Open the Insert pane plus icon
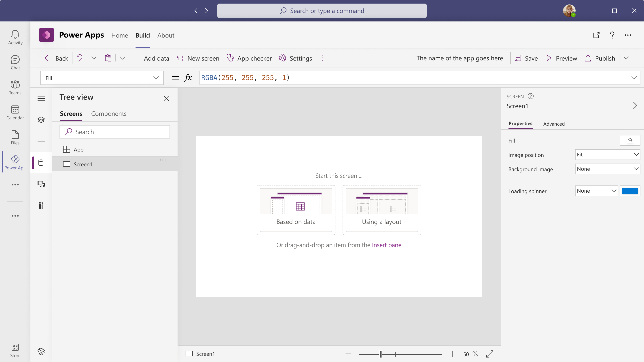Viewport: 644px width, 362px height. coord(41,141)
